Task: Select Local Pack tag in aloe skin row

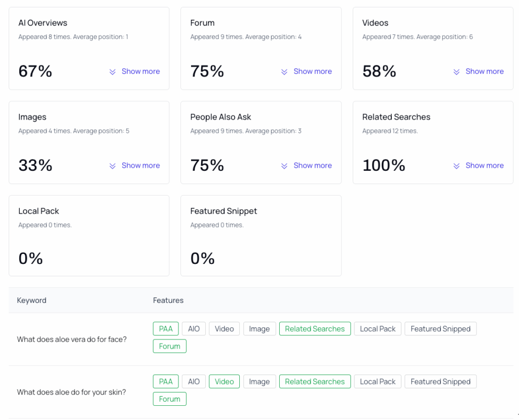Action: click(377, 381)
